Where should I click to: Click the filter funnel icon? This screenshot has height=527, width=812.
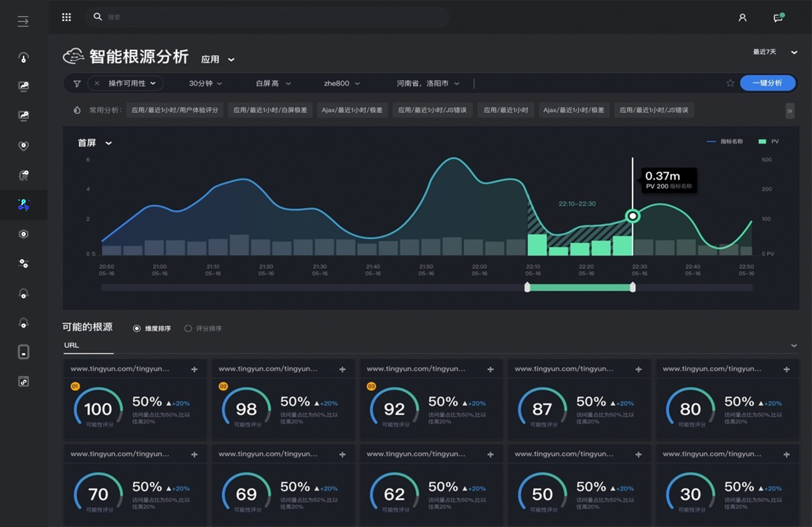[77, 83]
